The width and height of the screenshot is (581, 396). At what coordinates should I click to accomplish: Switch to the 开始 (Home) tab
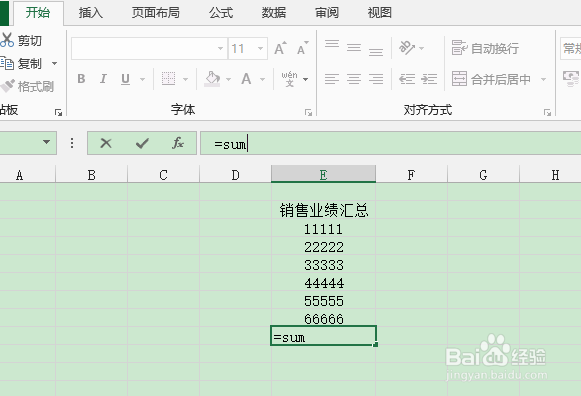click(38, 13)
